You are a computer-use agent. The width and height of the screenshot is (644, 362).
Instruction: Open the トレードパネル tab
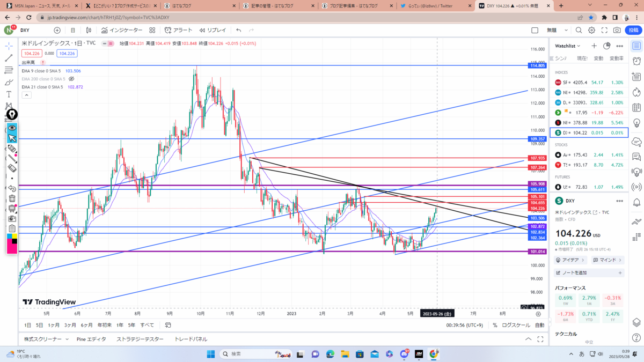[x=191, y=339]
